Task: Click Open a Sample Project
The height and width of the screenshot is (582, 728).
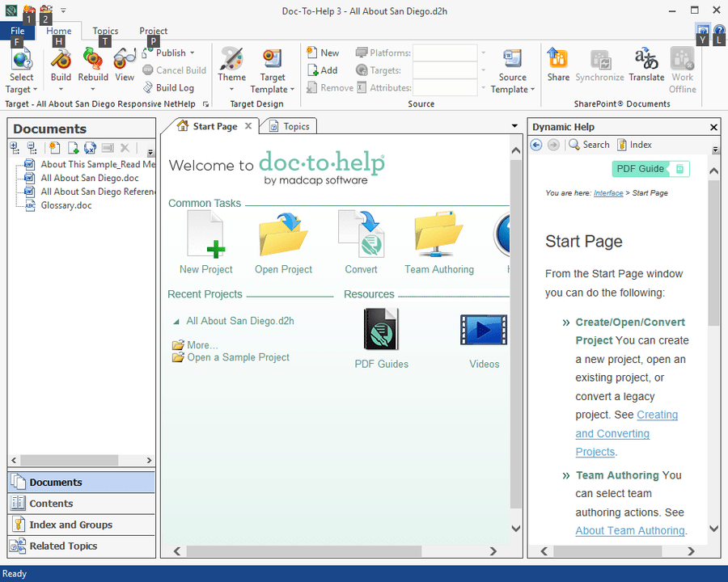Action: 238,357
